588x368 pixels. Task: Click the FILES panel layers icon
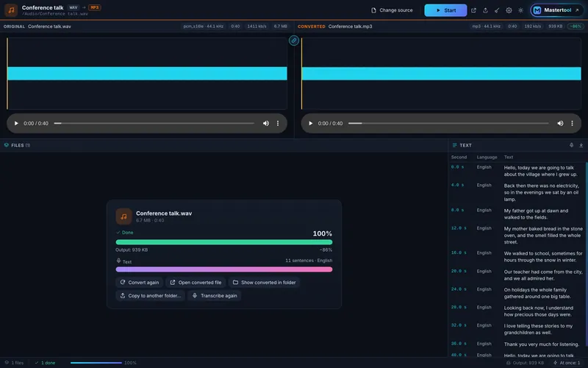[7, 145]
